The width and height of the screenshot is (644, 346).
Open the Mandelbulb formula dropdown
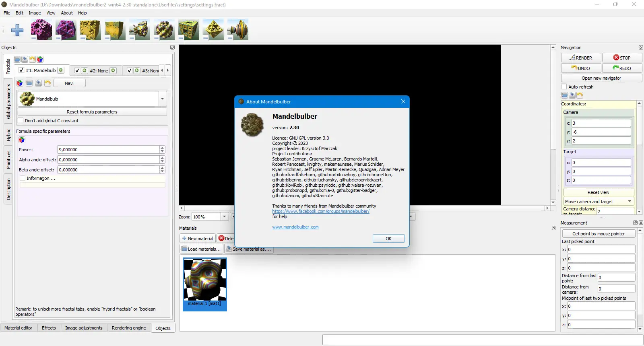coord(163,99)
